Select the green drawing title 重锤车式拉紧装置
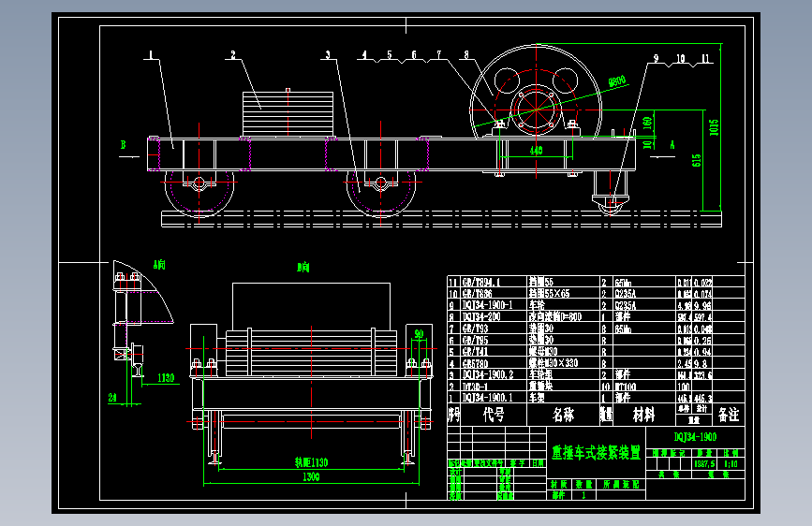The width and height of the screenshot is (812, 526). [x=596, y=452]
